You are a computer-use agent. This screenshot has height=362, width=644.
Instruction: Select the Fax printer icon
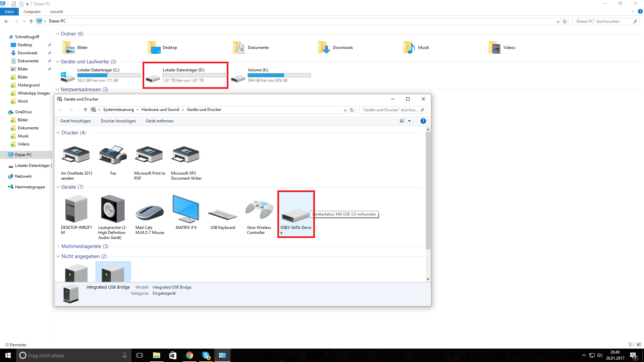pyautogui.click(x=113, y=155)
